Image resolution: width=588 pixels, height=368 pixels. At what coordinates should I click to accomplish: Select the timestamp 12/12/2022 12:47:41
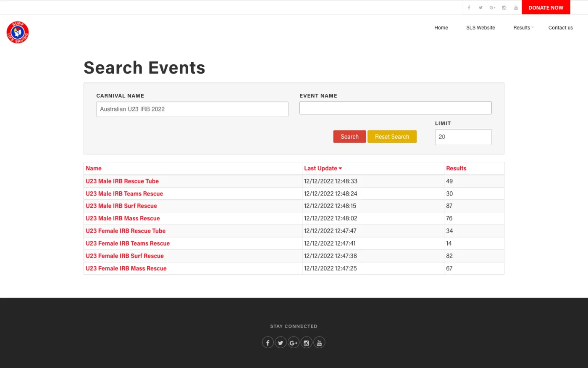pos(330,244)
